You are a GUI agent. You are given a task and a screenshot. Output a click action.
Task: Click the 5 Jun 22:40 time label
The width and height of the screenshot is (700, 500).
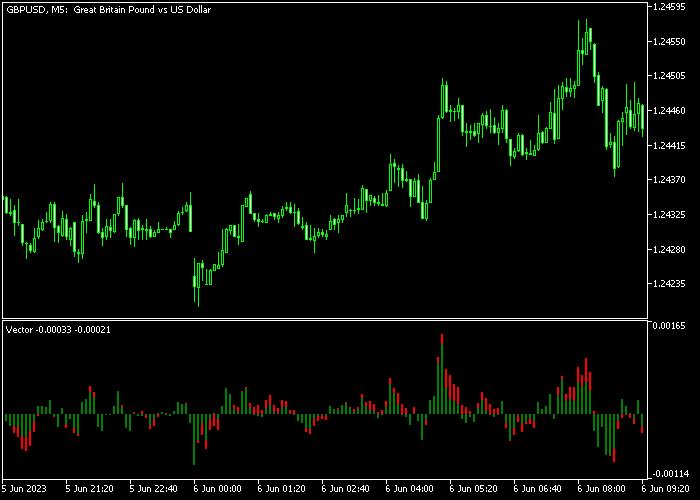click(154, 489)
